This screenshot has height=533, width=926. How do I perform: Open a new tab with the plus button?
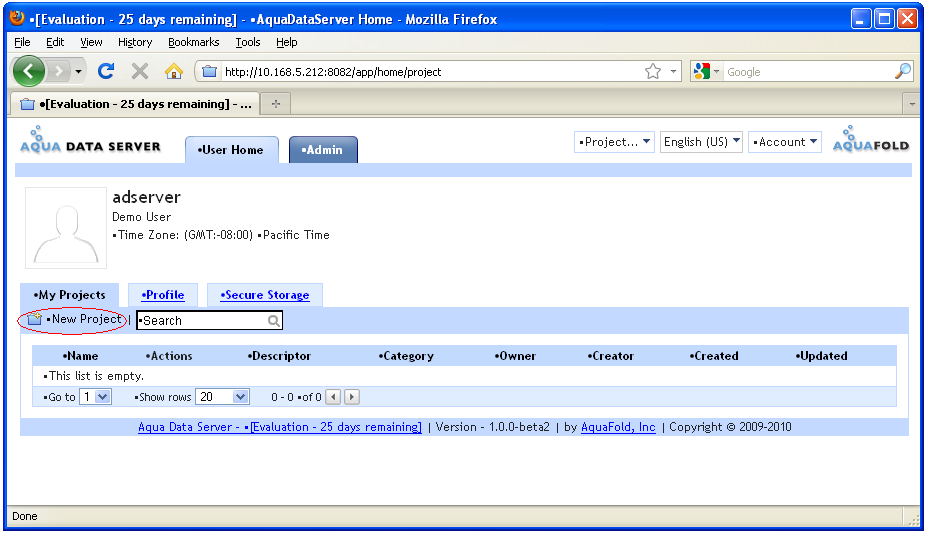(x=276, y=104)
